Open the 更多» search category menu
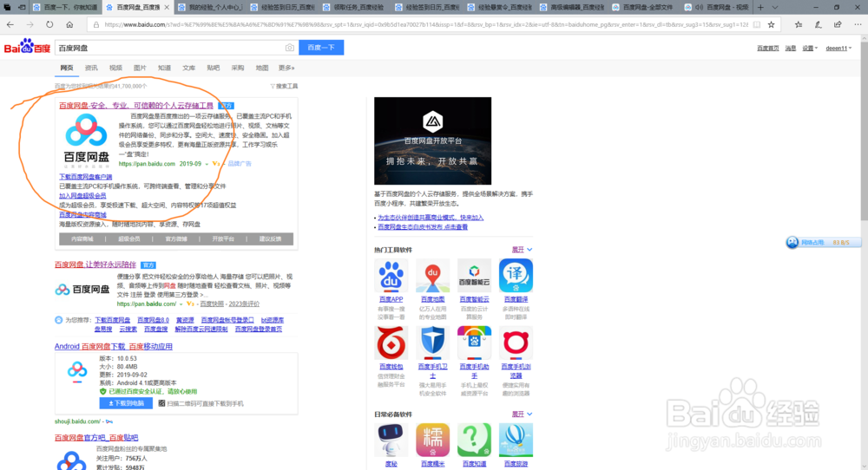The height and width of the screenshot is (470, 868). coord(286,68)
